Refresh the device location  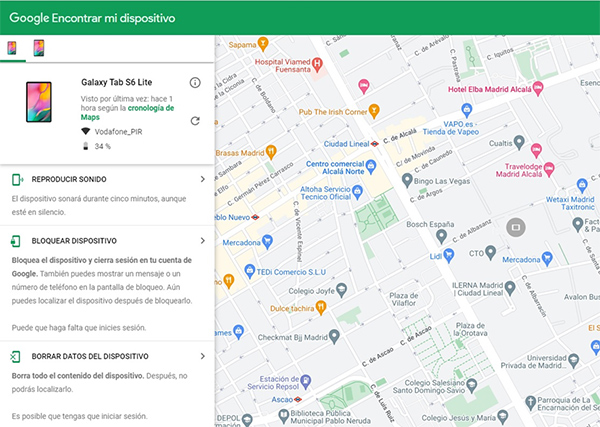pyautogui.click(x=195, y=121)
